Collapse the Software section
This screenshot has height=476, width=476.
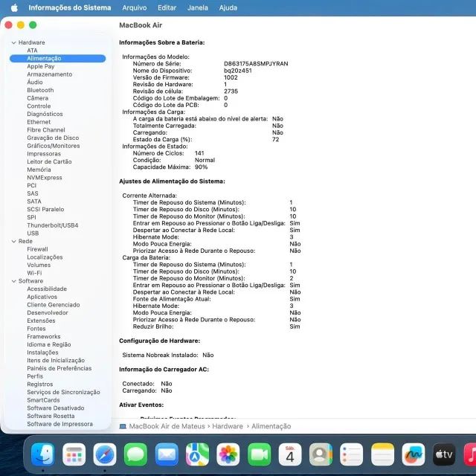[x=13, y=281]
